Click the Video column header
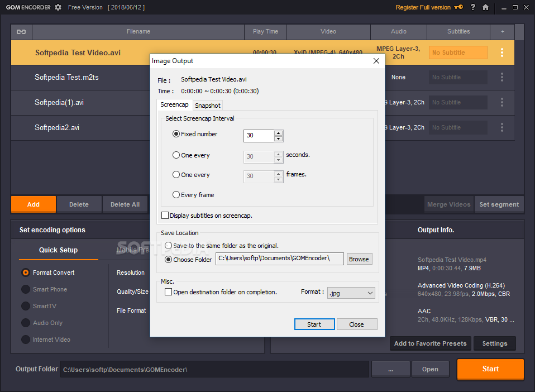 pyautogui.click(x=328, y=32)
